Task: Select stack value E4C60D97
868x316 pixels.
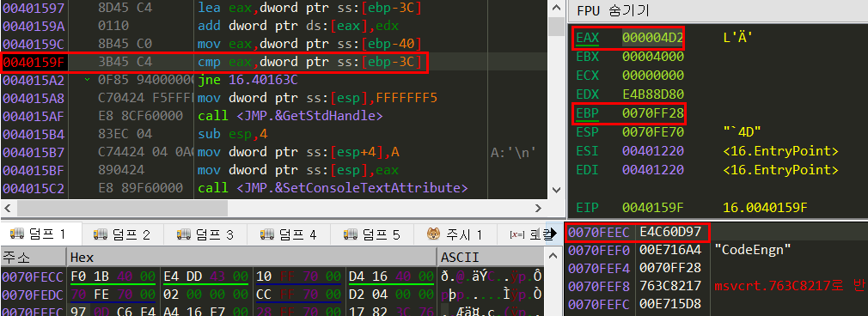Action: pos(670,232)
